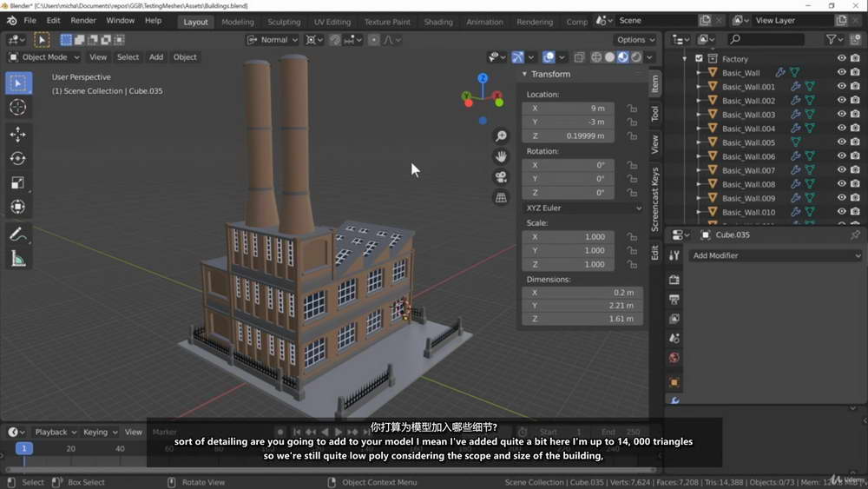Hide Basic_Wall.007 with eye icon

pyautogui.click(x=841, y=169)
